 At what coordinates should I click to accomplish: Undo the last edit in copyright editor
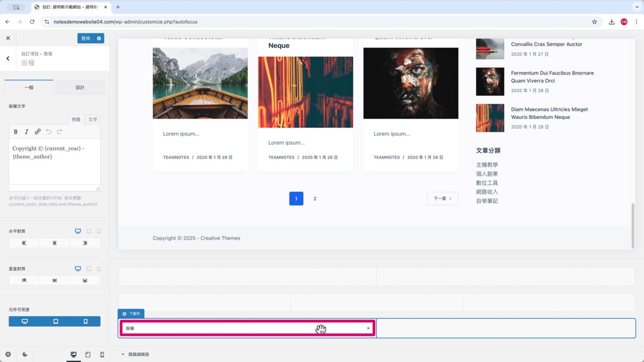click(49, 132)
